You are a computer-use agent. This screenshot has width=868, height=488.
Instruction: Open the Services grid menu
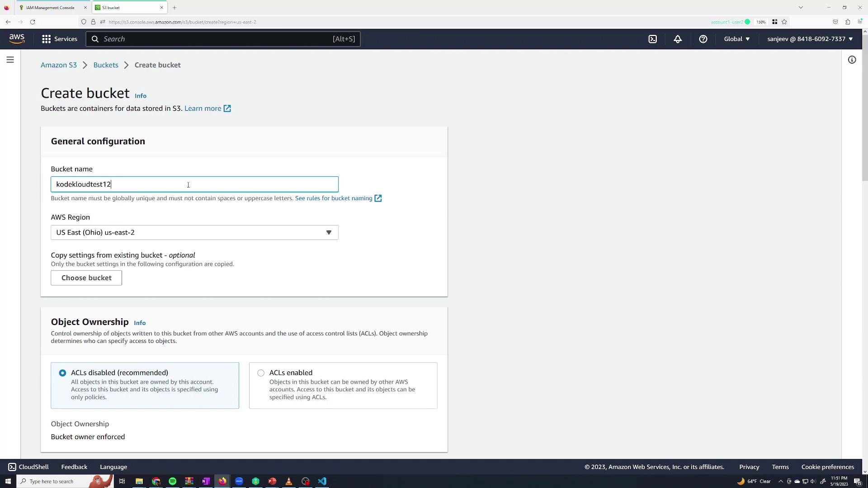59,39
